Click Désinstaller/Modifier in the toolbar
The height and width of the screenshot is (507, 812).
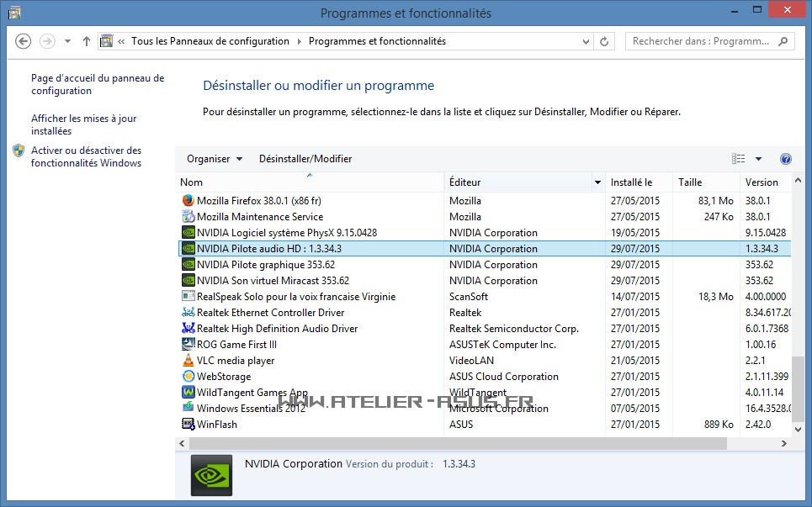(x=305, y=159)
